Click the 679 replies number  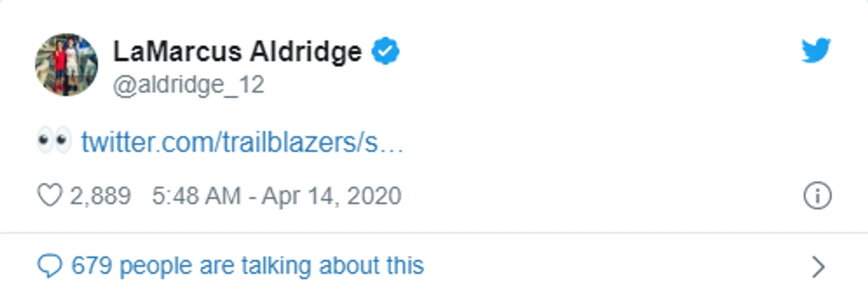pos(92,266)
